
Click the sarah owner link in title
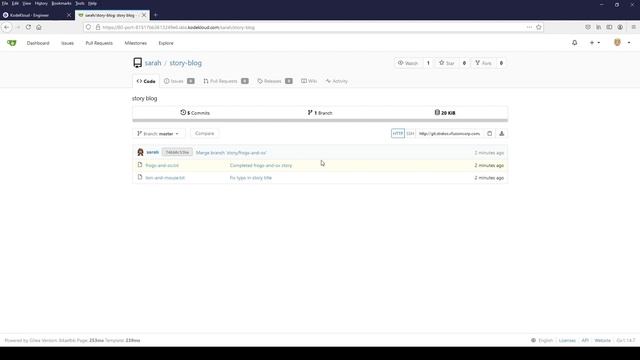coord(153,63)
